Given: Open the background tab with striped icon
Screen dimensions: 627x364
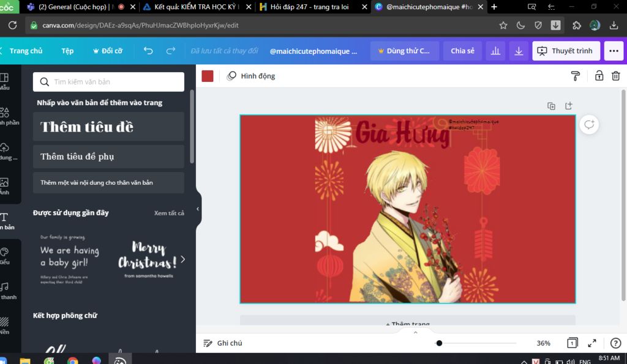Looking at the screenshot, I should [5, 326].
